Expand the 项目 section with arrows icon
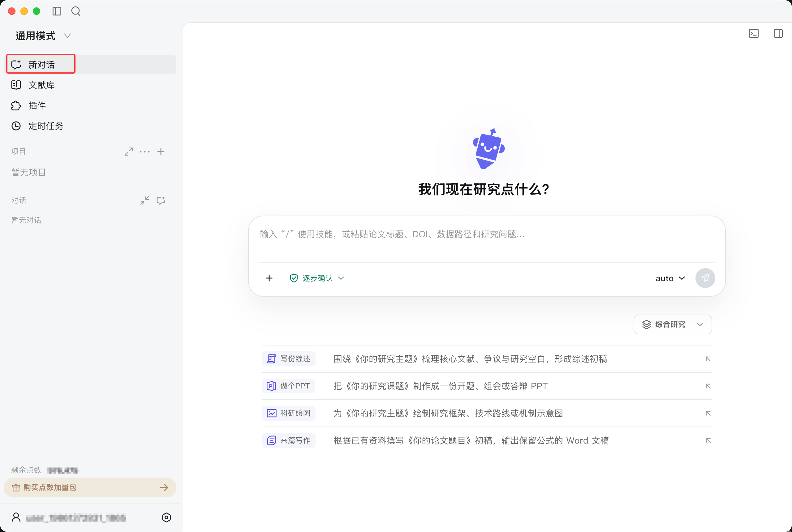This screenshot has width=792, height=532. click(129, 152)
